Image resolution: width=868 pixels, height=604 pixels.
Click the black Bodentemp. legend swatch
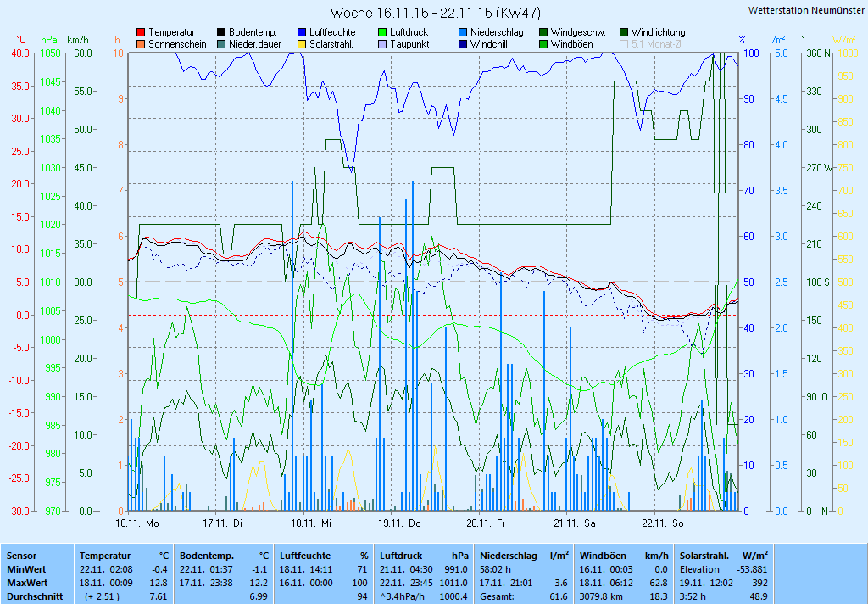[221, 33]
